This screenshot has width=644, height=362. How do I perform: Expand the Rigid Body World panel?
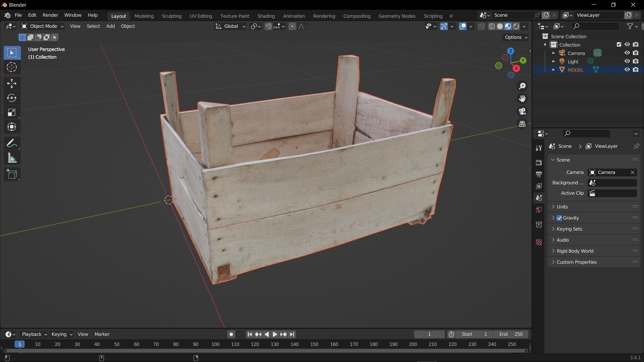point(594,251)
